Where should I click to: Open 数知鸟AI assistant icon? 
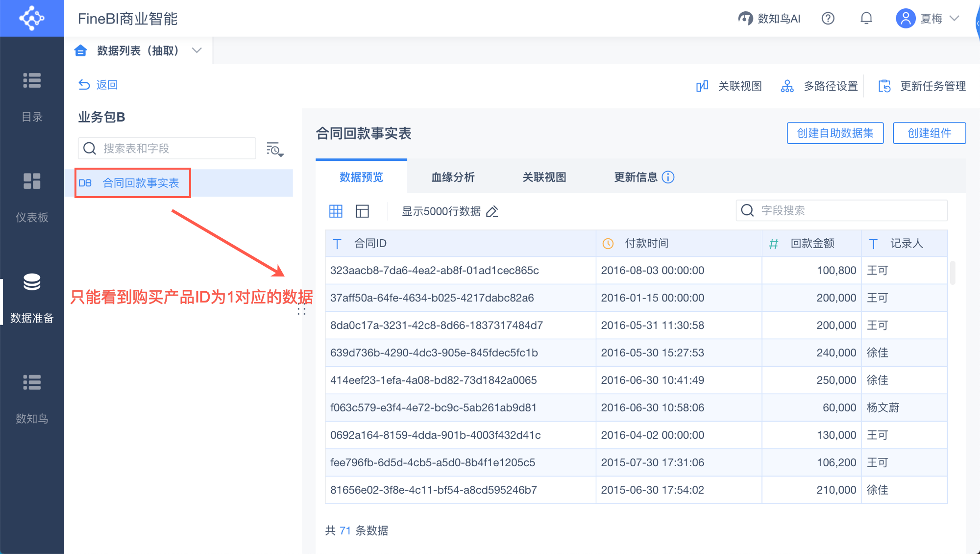[x=745, y=19]
